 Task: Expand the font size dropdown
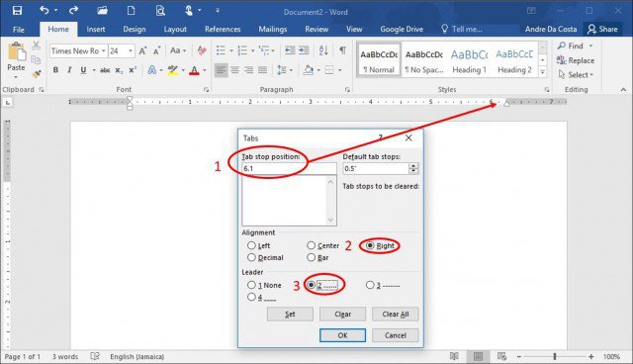(131, 50)
